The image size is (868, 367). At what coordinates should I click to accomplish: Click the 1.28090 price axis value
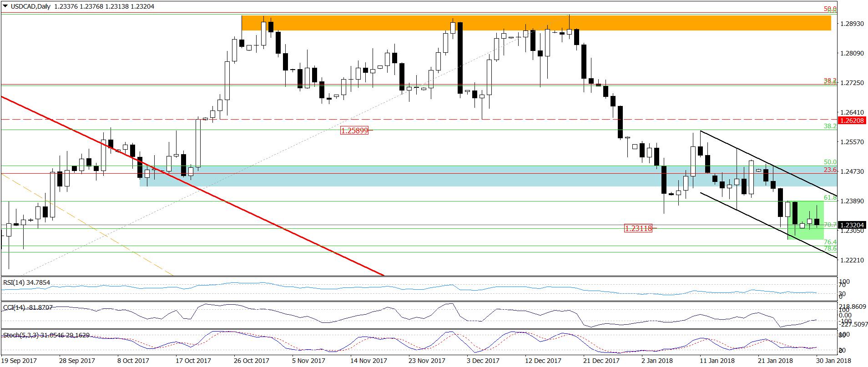click(852, 53)
